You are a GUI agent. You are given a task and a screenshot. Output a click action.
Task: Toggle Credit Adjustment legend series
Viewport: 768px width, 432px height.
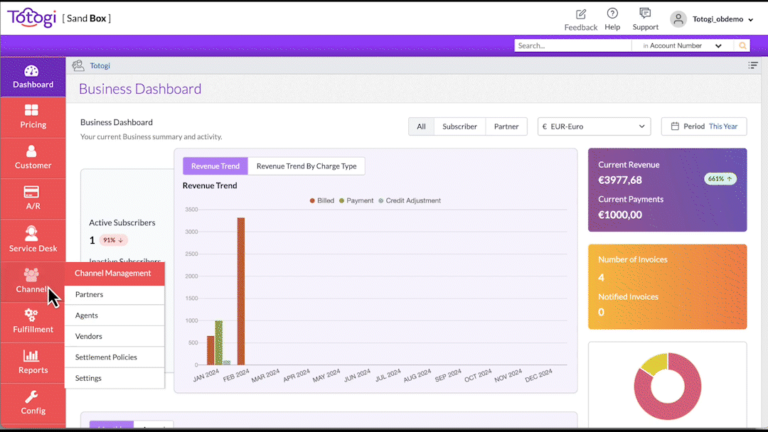(409, 200)
